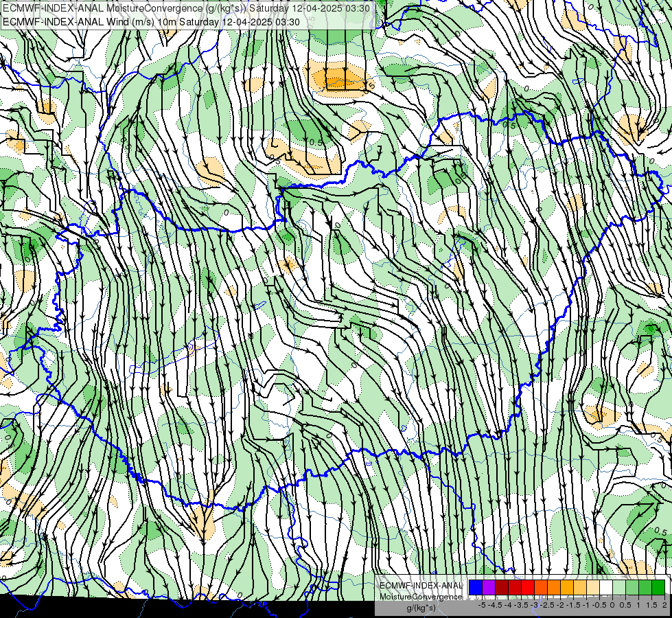Select the pale peach swatch between -1 and -0.5
The image size is (672, 618).
point(593,587)
